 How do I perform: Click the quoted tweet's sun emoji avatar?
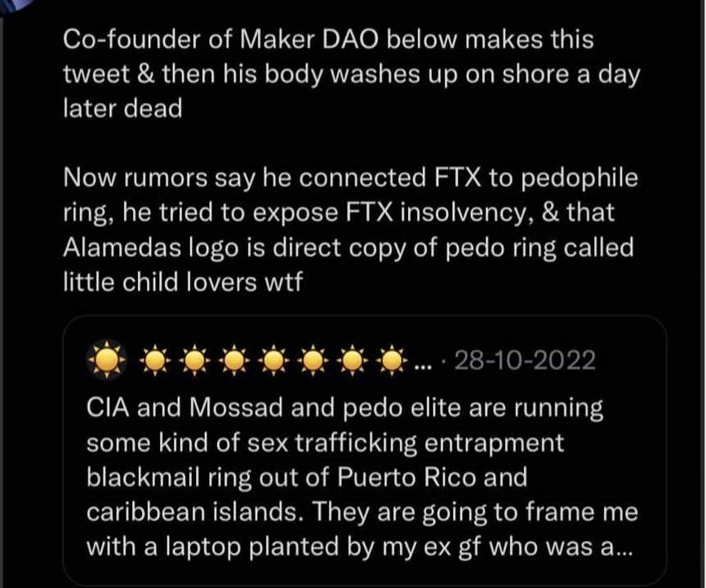pyautogui.click(x=107, y=360)
